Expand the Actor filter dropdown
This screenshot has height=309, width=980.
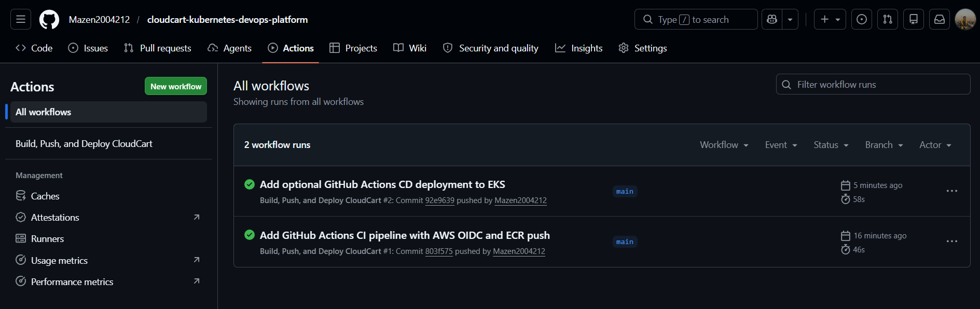[935, 145]
